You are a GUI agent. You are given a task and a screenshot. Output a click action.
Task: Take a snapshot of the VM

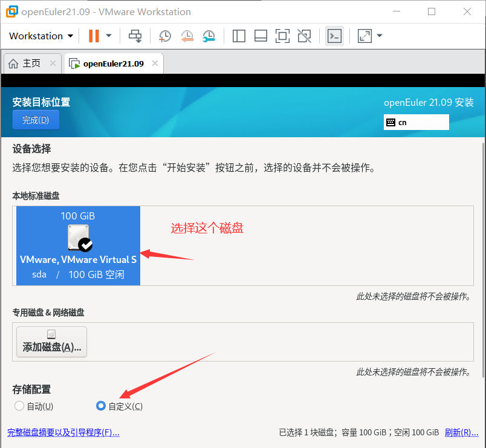point(165,36)
